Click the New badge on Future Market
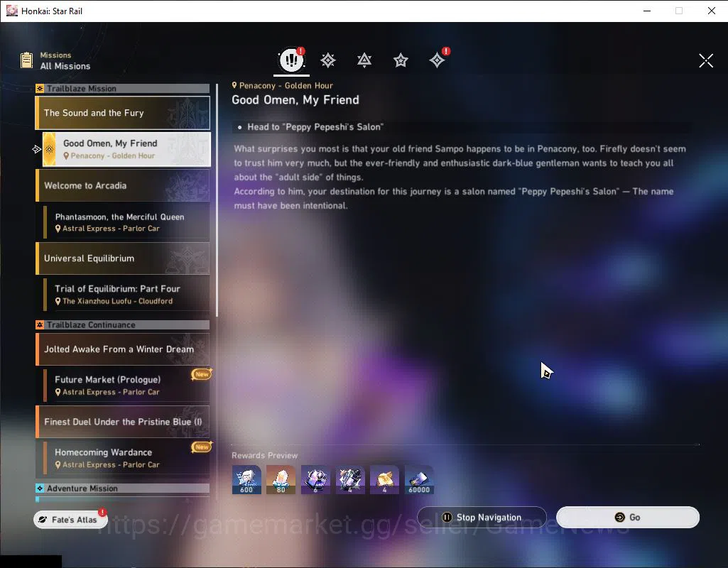This screenshot has height=568, width=728. (202, 374)
